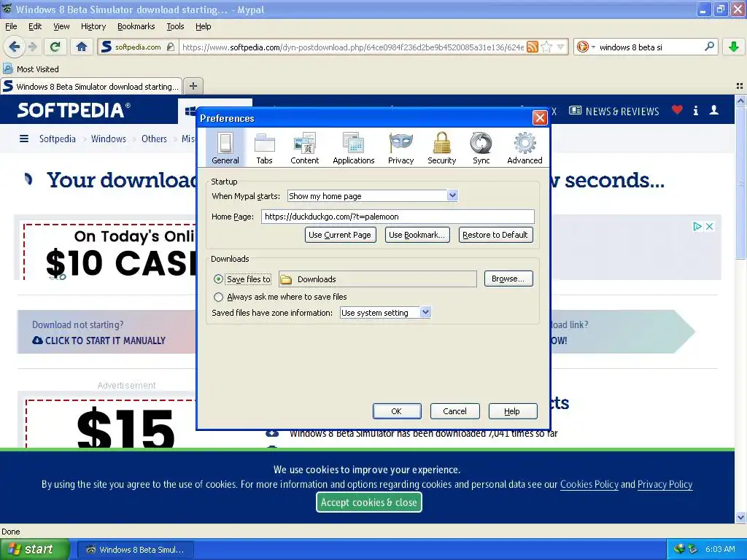Click the Help button in Preferences
The height and width of the screenshot is (560, 747).
[x=512, y=411]
